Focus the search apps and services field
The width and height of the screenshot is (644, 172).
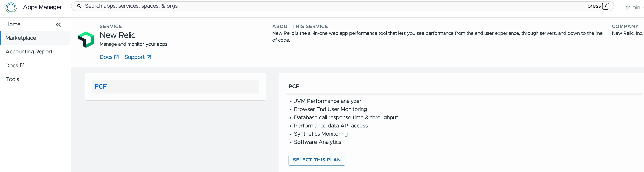[x=325, y=6]
